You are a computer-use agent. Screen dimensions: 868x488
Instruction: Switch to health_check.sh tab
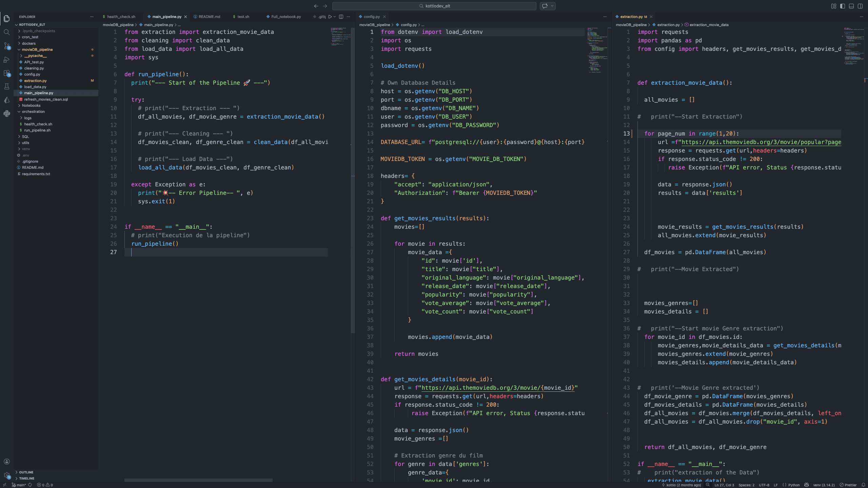coord(121,17)
